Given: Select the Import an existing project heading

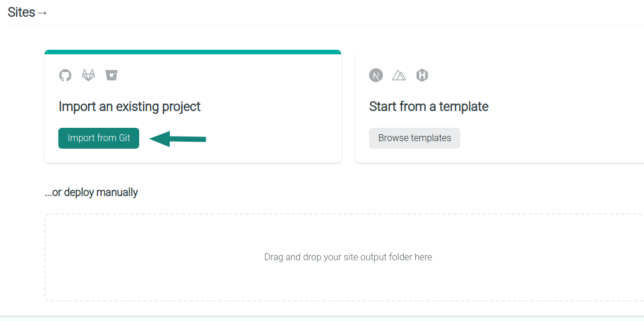Looking at the screenshot, I should pyautogui.click(x=129, y=106).
